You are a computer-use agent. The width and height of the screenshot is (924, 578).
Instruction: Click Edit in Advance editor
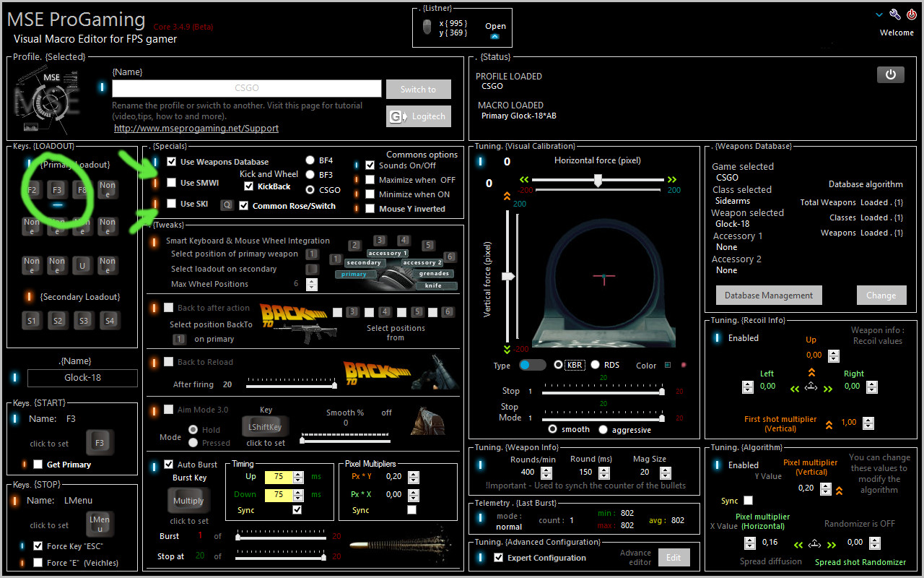pos(674,557)
